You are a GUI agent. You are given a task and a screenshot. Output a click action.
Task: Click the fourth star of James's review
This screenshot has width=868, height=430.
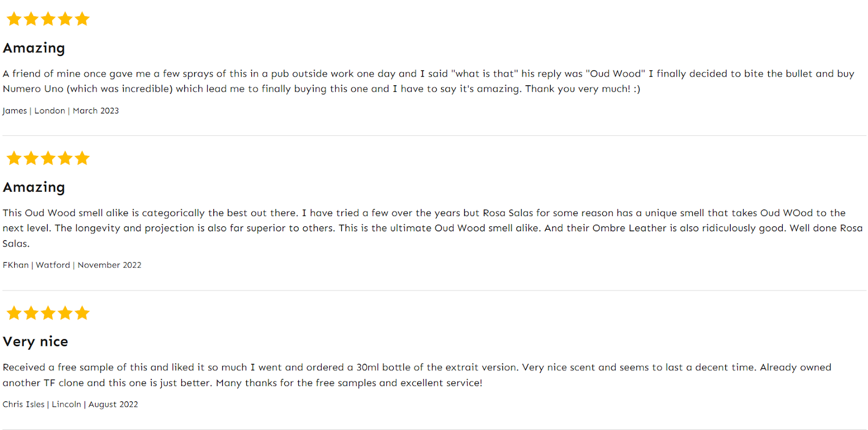click(x=65, y=19)
